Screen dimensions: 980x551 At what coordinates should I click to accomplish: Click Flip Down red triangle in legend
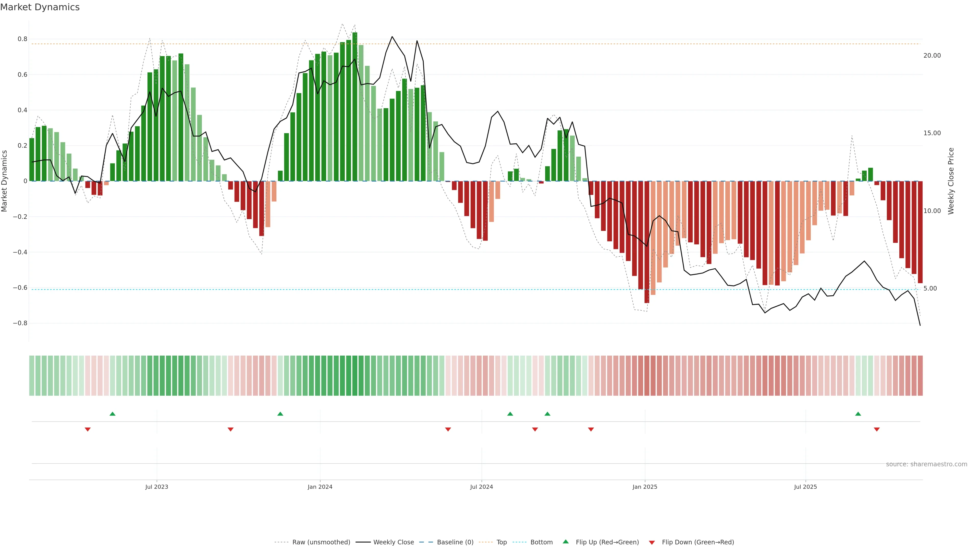pos(652,542)
